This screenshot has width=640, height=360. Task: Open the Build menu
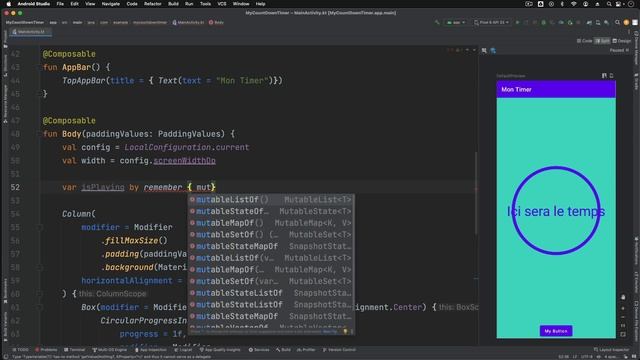(x=173, y=4)
